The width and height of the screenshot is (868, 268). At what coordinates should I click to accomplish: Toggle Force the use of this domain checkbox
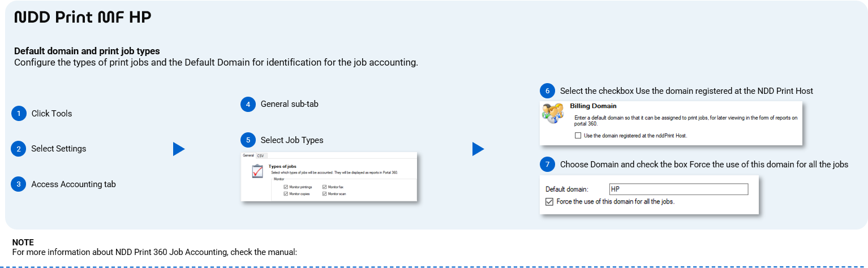[x=549, y=201]
